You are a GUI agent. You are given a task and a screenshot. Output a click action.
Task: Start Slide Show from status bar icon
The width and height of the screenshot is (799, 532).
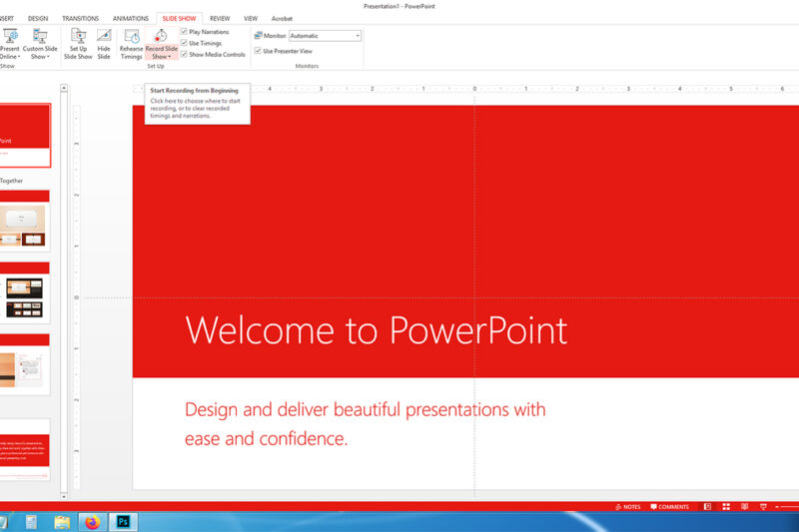pyautogui.click(x=763, y=506)
